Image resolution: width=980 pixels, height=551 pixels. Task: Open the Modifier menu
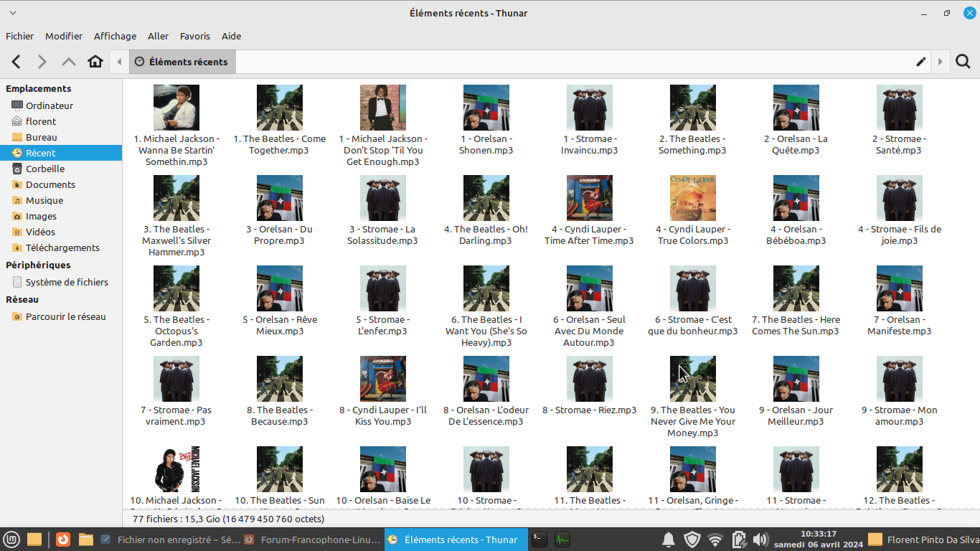64,36
